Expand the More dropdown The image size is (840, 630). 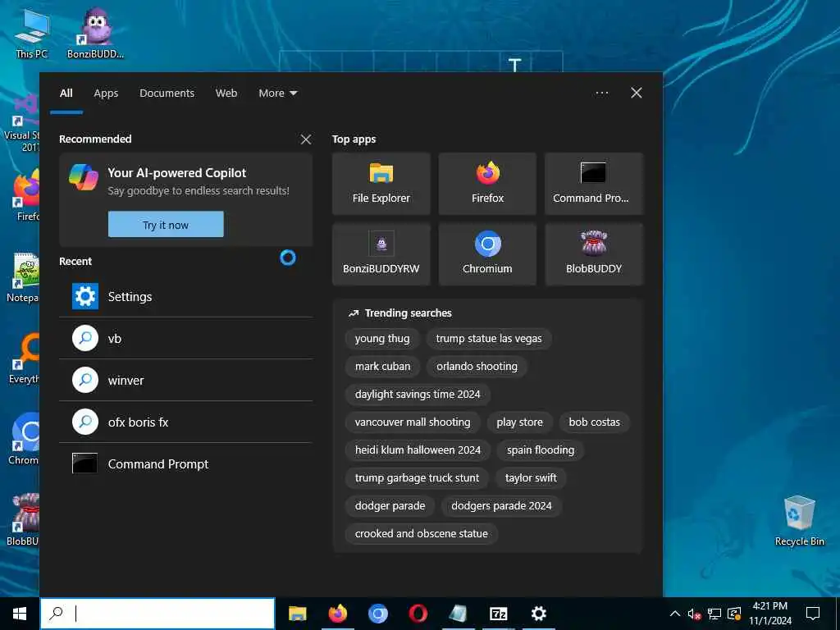[277, 94]
